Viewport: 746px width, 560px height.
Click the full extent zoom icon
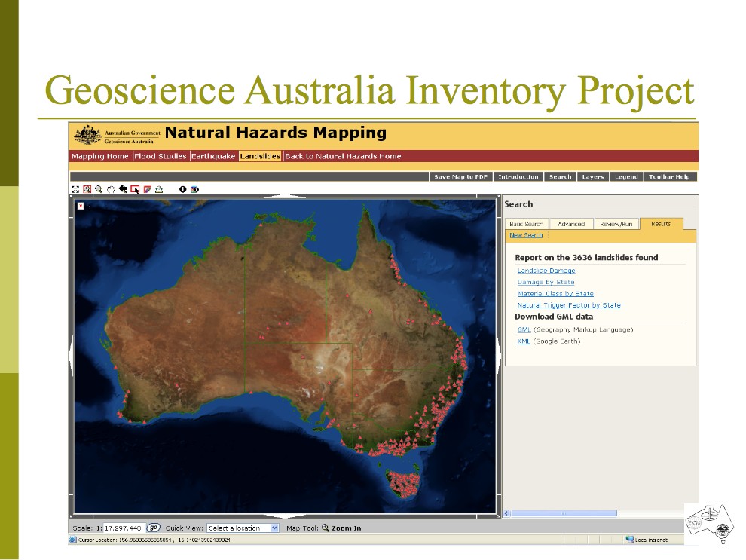coord(75,189)
